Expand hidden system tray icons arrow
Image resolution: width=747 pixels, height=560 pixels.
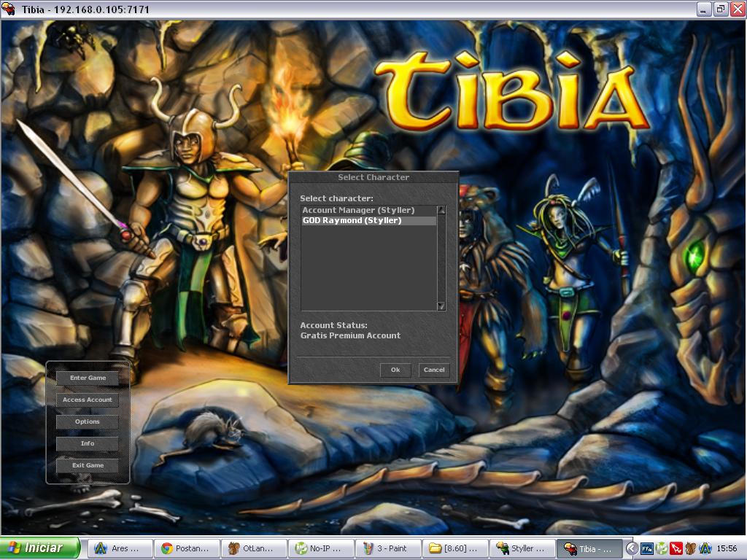click(632, 548)
